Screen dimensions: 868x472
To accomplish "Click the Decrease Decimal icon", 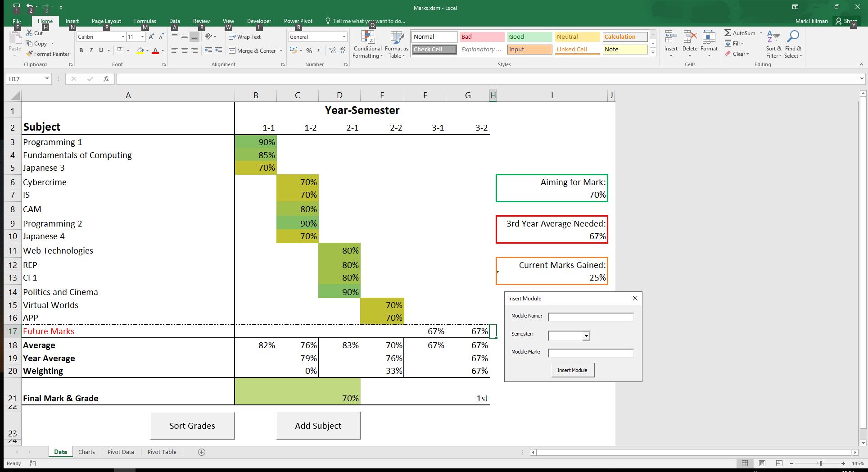I will 343,50.
